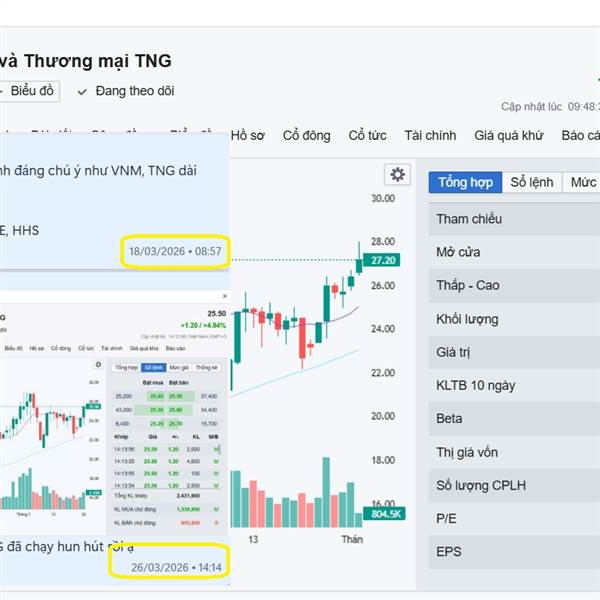The height and width of the screenshot is (600, 600).
Task: Switch to the Sổ lệnh order book
Action: tap(531, 182)
